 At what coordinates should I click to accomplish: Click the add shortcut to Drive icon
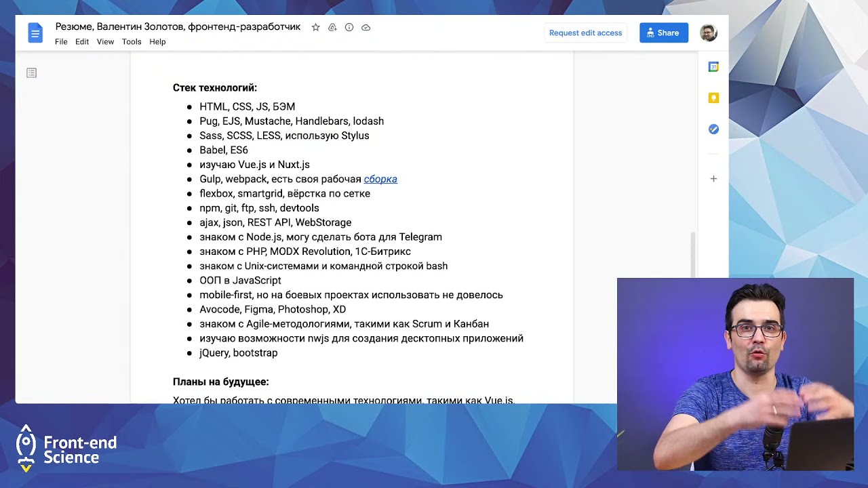point(332,27)
